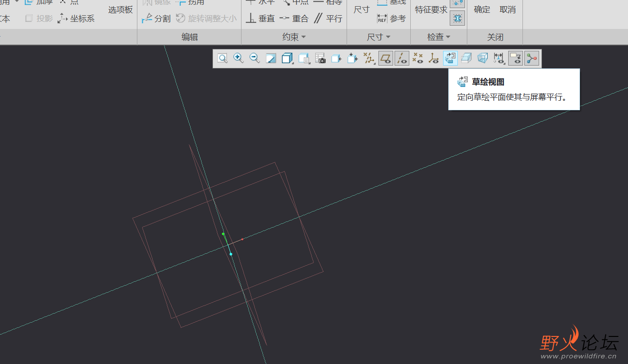
Task: Click the Feature Requirements (特征要求) button
Action: pyautogui.click(x=431, y=10)
